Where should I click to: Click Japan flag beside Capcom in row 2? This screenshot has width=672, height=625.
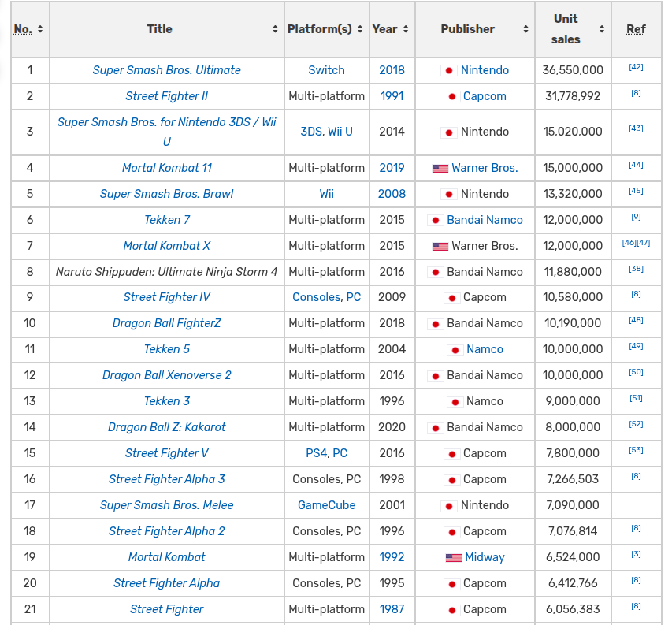click(451, 96)
